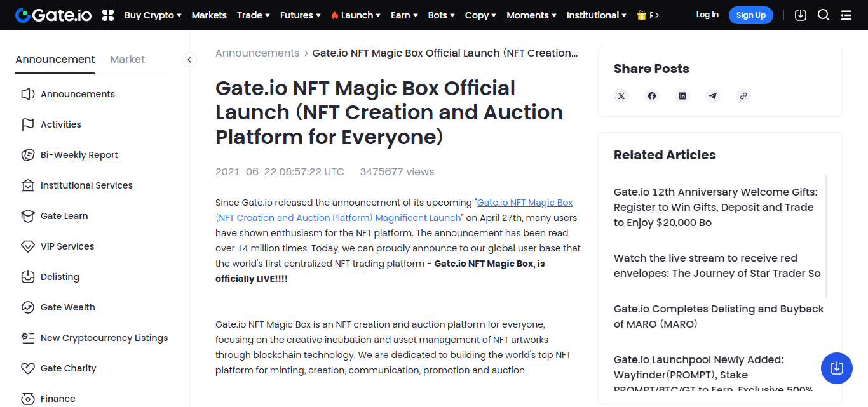Click the 'Share Posts' heading
Image resolution: width=868 pixels, height=407 pixels.
pos(651,69)
